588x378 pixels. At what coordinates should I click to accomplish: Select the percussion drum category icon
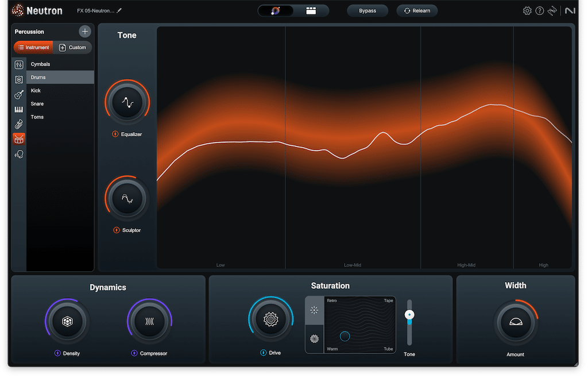coord(19,139)
